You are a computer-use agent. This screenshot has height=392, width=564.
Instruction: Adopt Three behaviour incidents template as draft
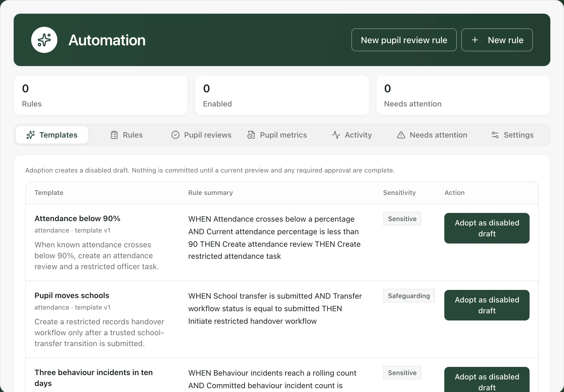[x=487, y=380]
